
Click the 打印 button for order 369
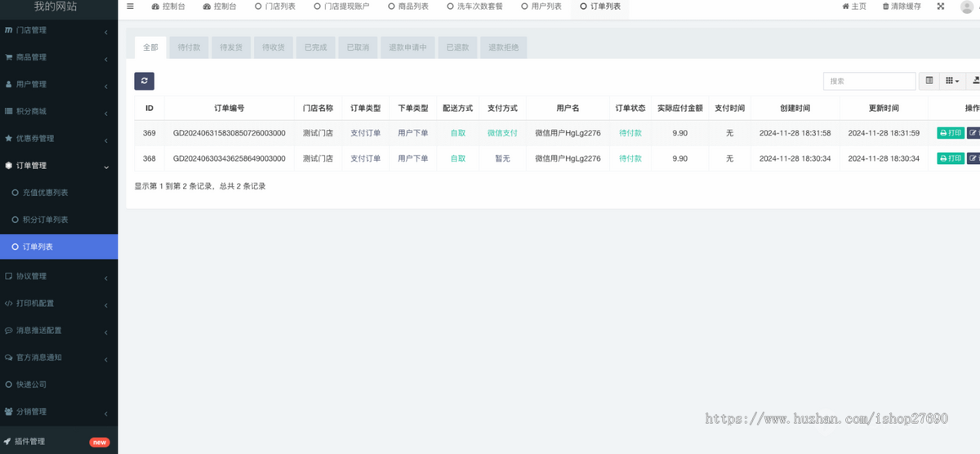951,133
